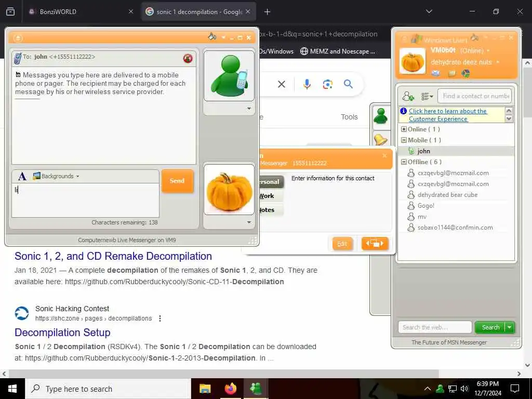Screen dimensions: 532x399
Task: Open the tab list chevron in browser
Action: tap(429, 11)
